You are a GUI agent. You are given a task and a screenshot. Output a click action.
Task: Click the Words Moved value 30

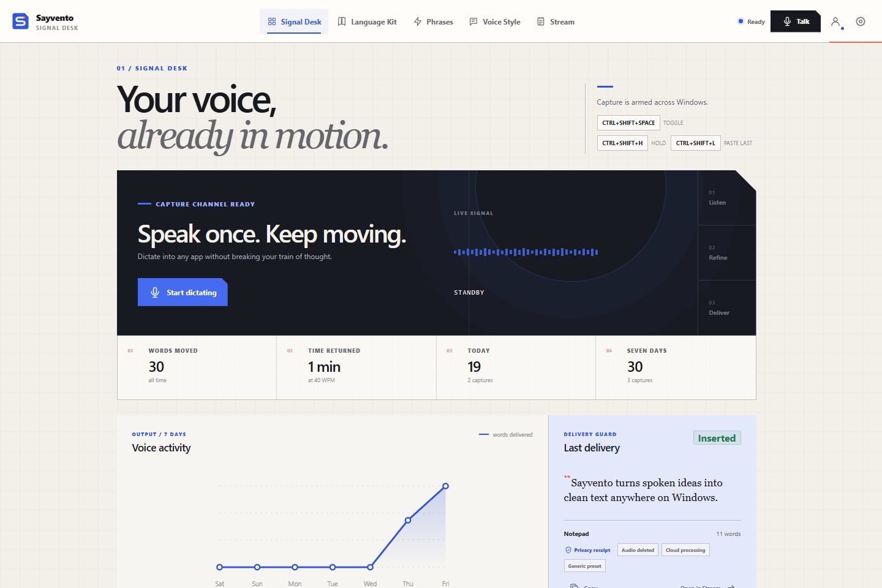(156, 367)
